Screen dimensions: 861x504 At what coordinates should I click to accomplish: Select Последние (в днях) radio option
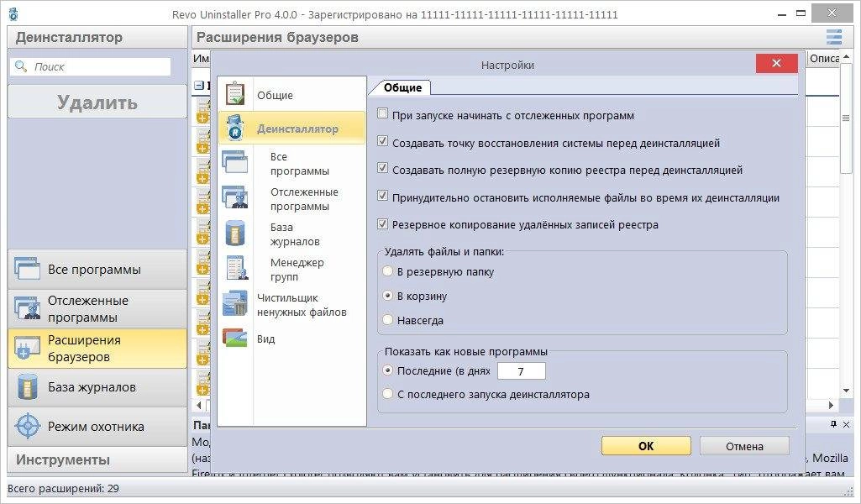388,370
